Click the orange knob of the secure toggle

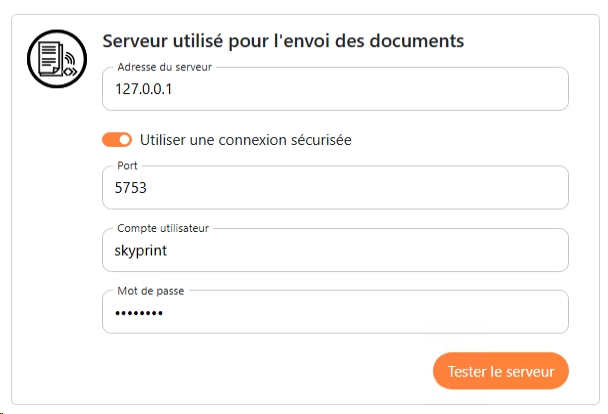tap(124, 140)
